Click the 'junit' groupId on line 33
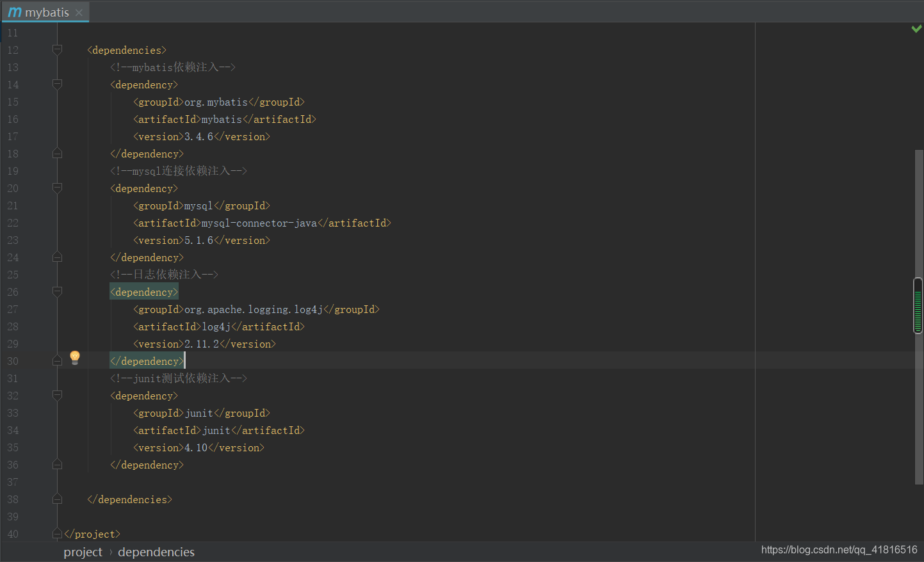 (199, 413)
